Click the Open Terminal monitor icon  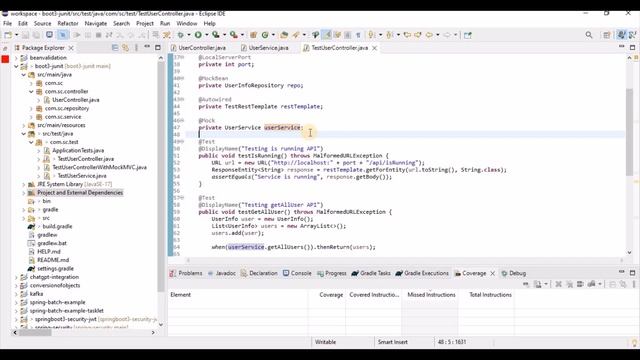point(49,35)
